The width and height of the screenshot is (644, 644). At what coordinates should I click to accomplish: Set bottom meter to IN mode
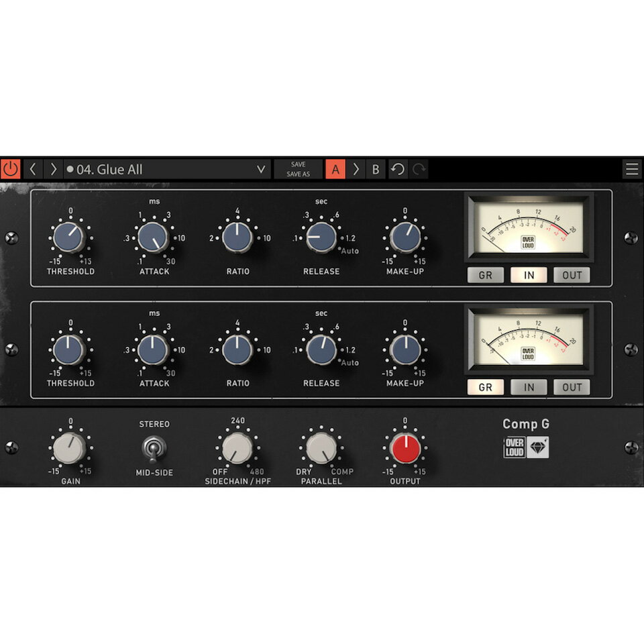(529, 387)
